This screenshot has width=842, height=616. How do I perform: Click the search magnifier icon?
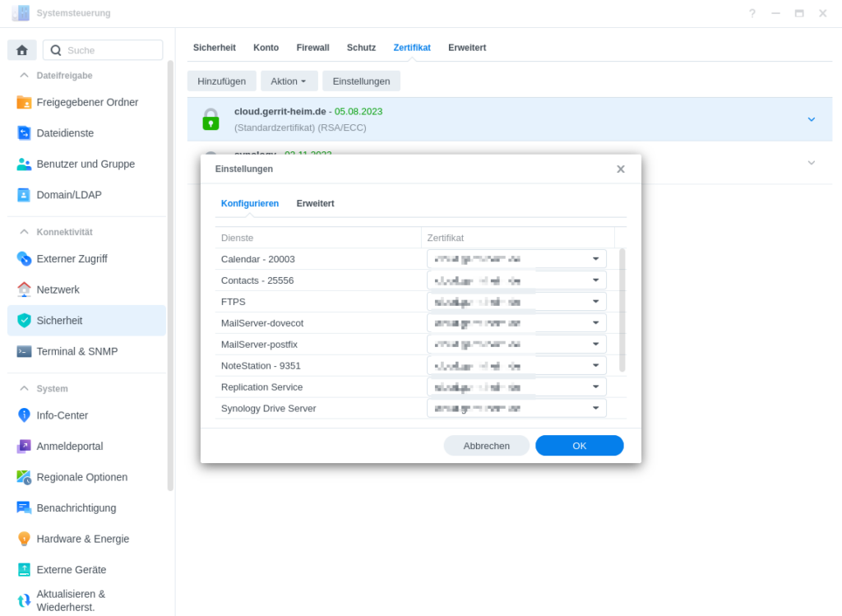point(56,50)
